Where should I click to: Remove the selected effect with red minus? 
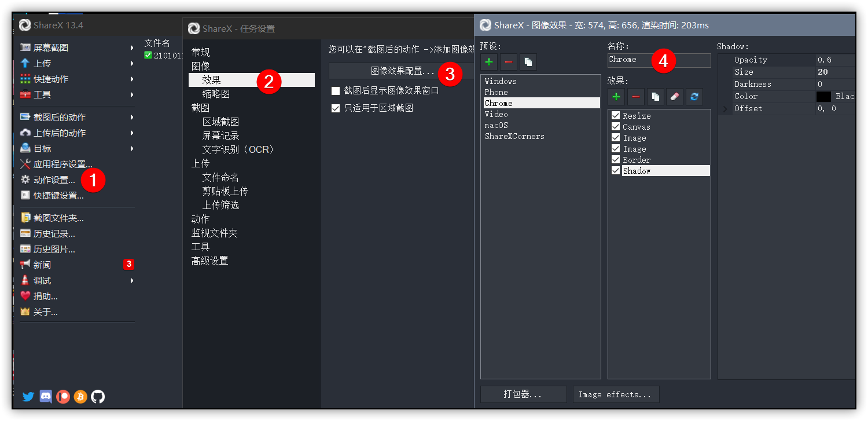[x=636, y=96]
